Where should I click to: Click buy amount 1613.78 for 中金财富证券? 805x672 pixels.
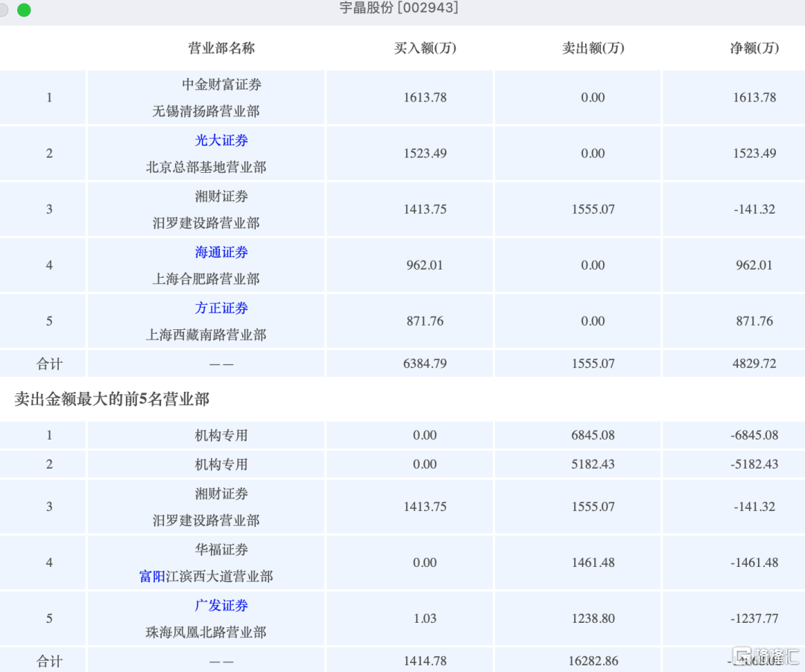425,98
